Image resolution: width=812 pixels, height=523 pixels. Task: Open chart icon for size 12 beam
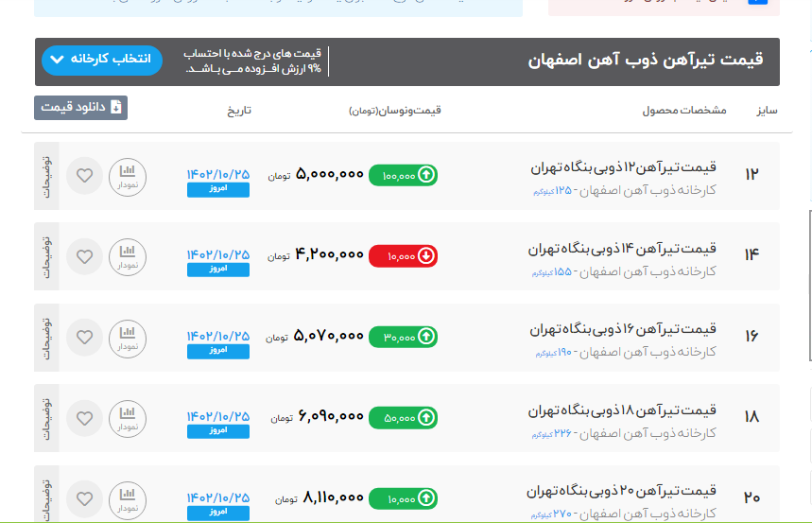point(128,176)
